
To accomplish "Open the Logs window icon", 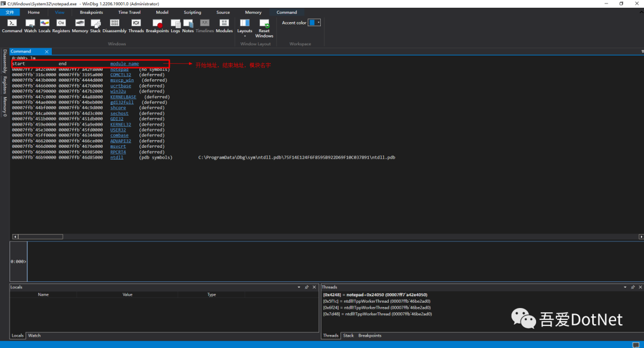I will point(175,26).
